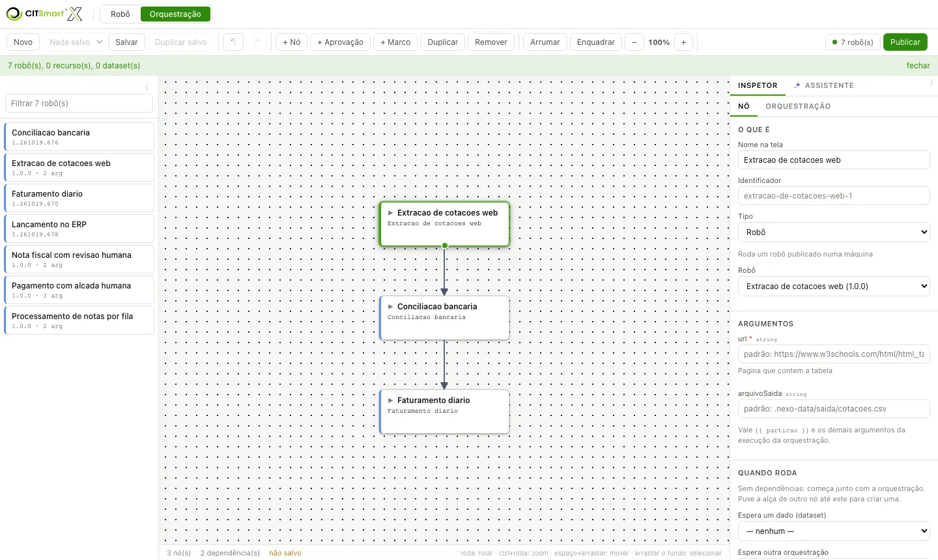Collapse the robot list sidebar
Viewport: 938px width, 560px height.
pyautogui.click(x=147, y=87)
